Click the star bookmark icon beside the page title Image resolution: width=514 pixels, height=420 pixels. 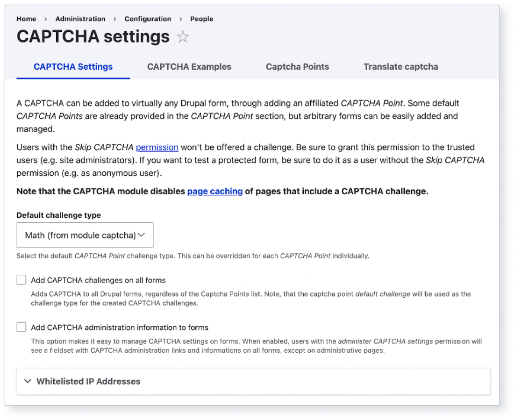[x=183, y=36]
